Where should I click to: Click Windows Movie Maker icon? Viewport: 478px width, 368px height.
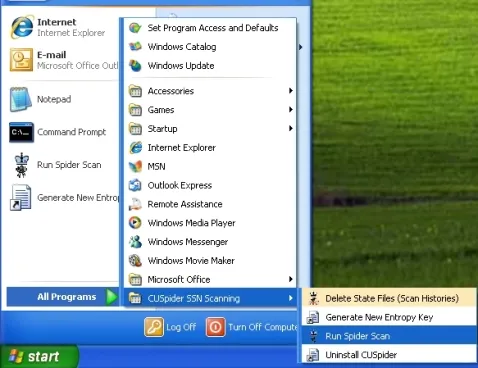pos(135,261)
